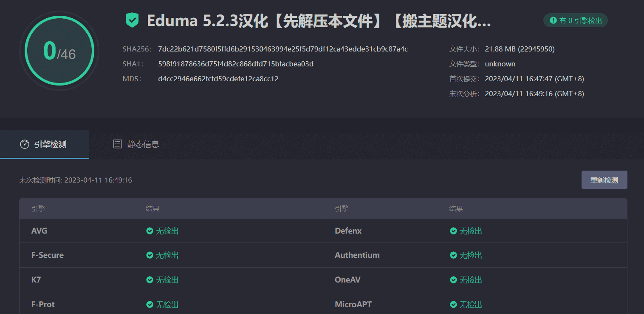644x314 pixels.
Task: Select the SHA256 hash value
Action: (283, 49)
